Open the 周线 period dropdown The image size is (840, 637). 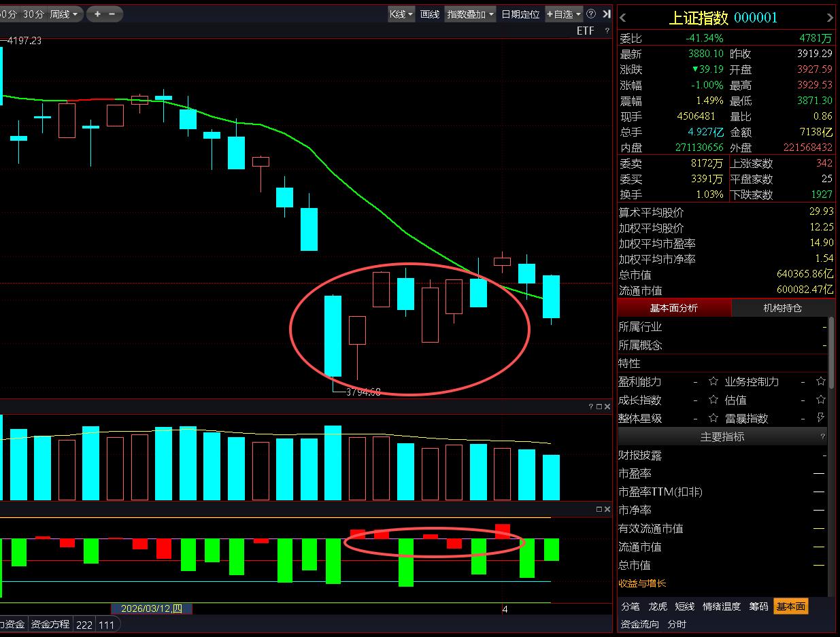[x=65, y=14]
